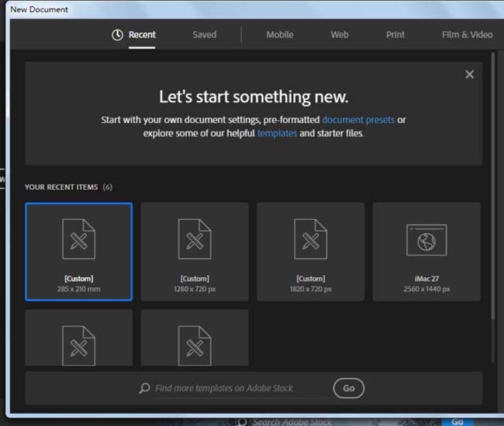This screenshot has height=426, width=504.
Task: Select the first preset in second row
Action: 78,338
